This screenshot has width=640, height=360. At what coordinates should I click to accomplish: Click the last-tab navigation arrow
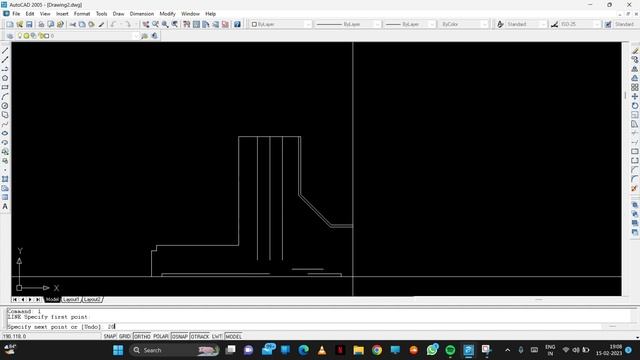pyautogui.click(x=38, y=300)
